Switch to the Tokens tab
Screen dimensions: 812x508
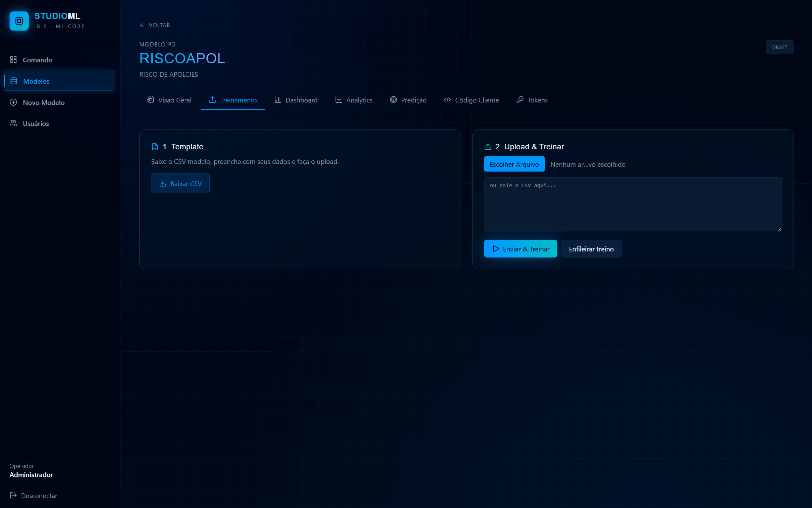pos(532,100)
